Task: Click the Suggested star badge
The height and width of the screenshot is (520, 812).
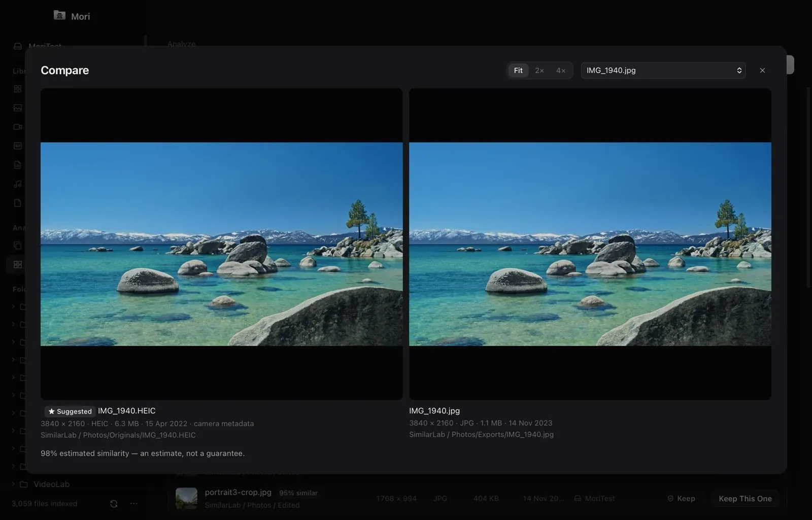Action: pyautogui.click(x=70, y=411)
